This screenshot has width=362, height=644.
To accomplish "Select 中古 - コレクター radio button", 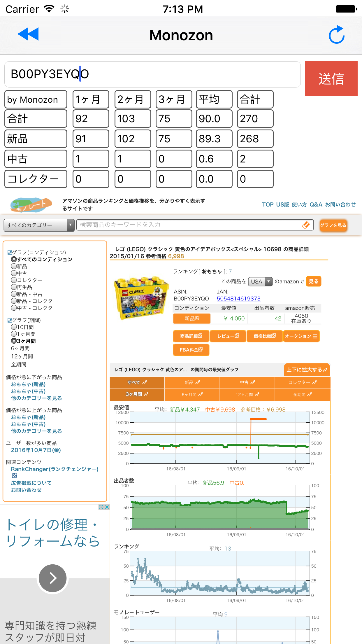I will 14,308.
